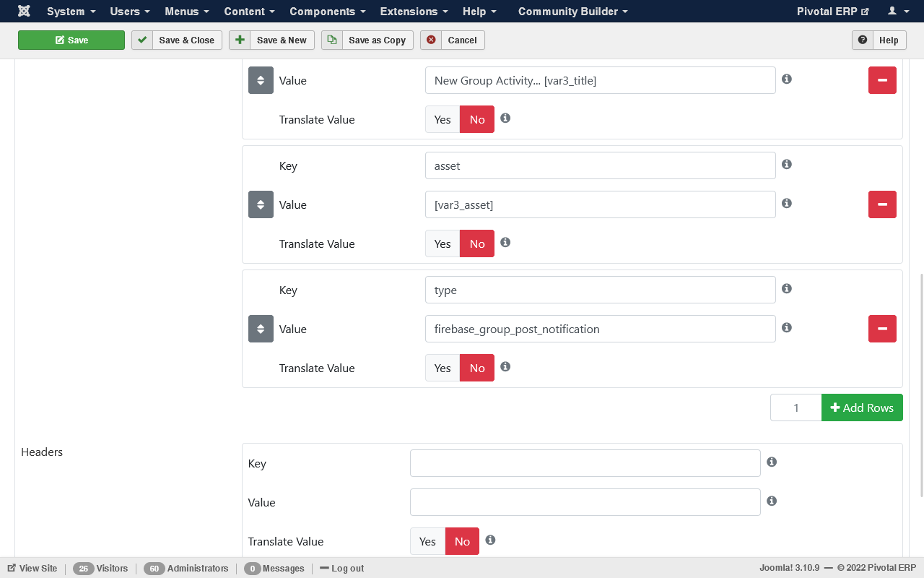Click the Save & New button

(x=271, y=40)
